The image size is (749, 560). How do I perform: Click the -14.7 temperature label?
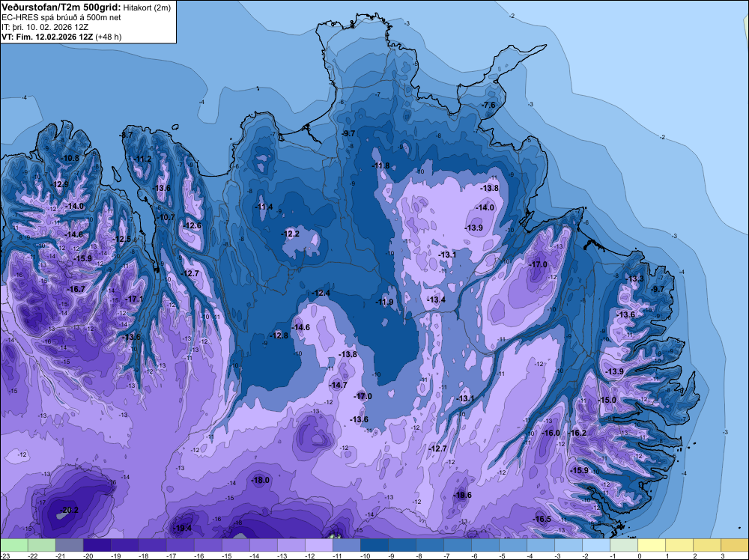pyautogui.click(x=339, y=385)
